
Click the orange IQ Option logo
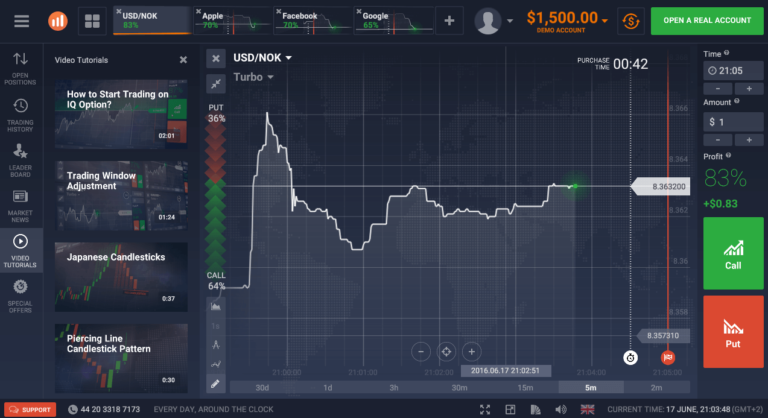[x=58, y=21]
